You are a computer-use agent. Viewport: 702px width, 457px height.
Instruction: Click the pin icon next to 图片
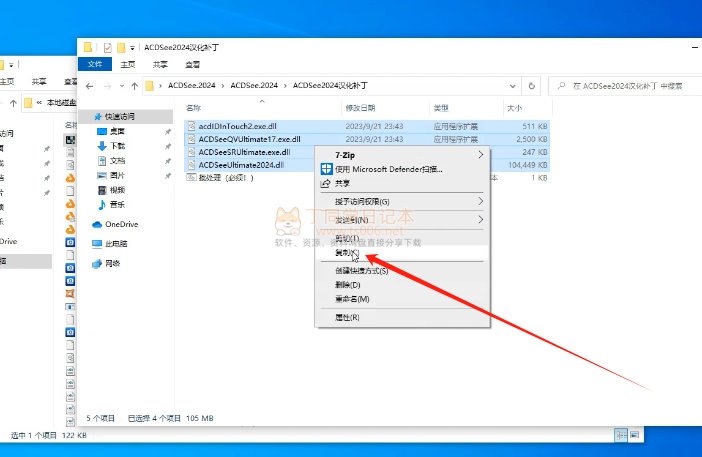(x=168, y=176)
